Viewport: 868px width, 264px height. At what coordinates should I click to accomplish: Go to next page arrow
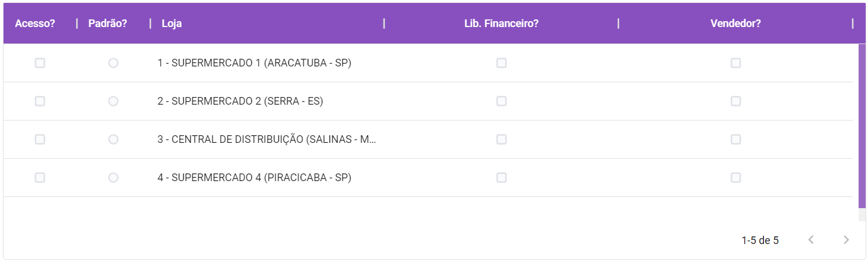[846, 240]
